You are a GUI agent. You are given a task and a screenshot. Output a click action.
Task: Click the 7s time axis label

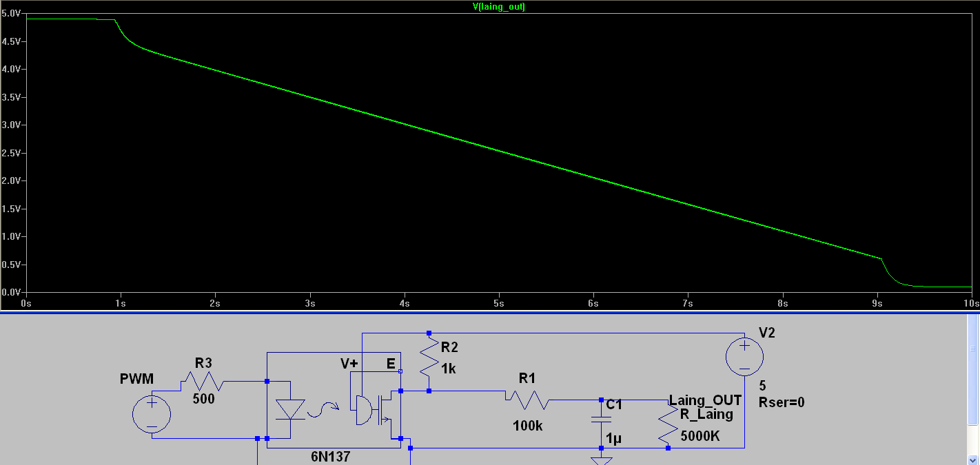click(x=688, y=303)
